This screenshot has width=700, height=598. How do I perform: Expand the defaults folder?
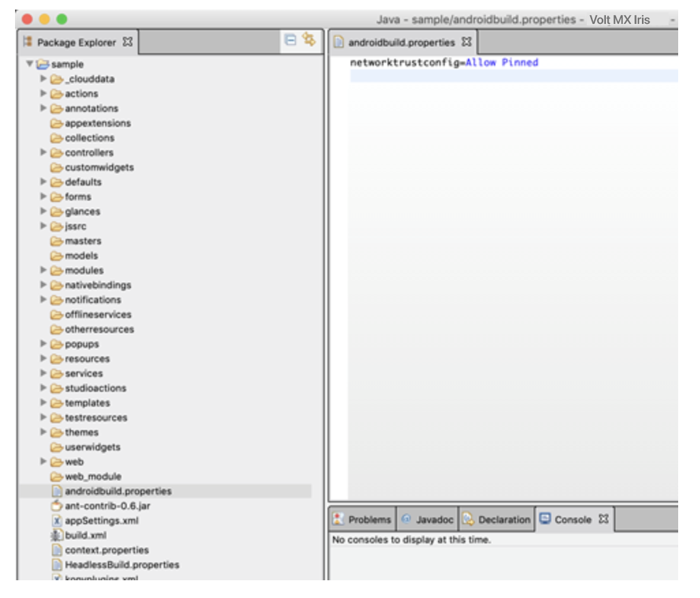click(43, 182)
